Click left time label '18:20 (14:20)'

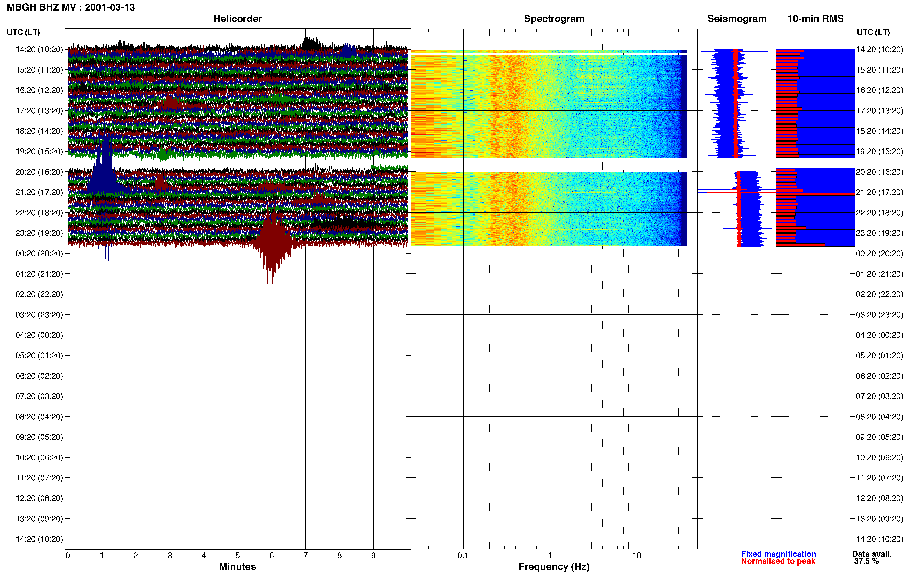click(39, 131)
